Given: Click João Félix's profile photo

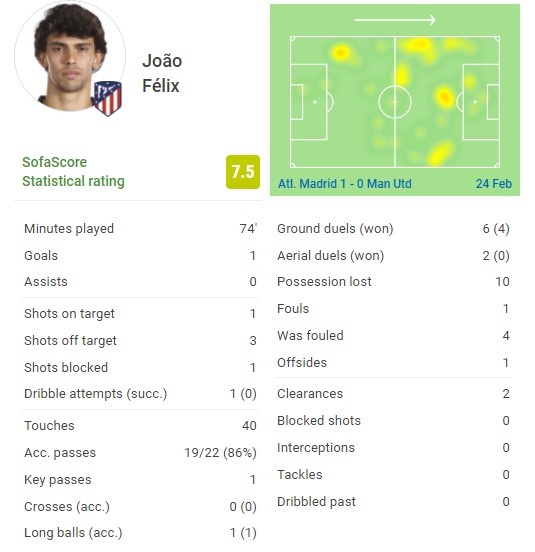Looking at the screenshot, I should tap(70, 56).
